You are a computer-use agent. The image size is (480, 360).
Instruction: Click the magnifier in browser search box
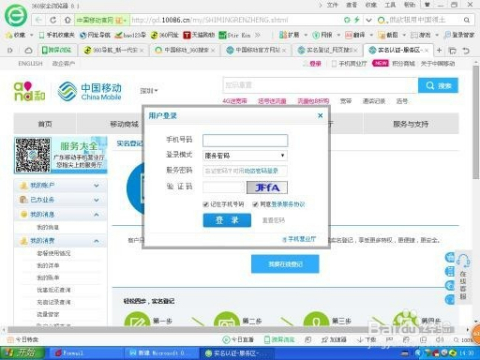coord(467,20)
